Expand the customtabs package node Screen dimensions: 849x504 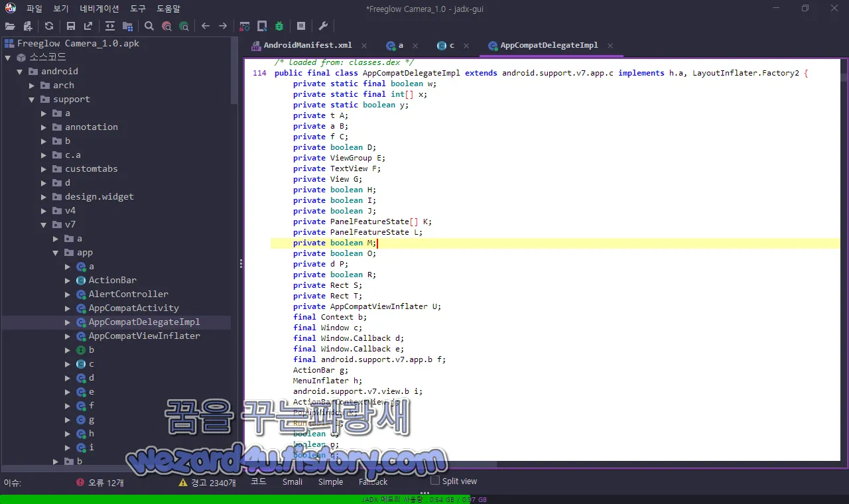coord(44,169)
